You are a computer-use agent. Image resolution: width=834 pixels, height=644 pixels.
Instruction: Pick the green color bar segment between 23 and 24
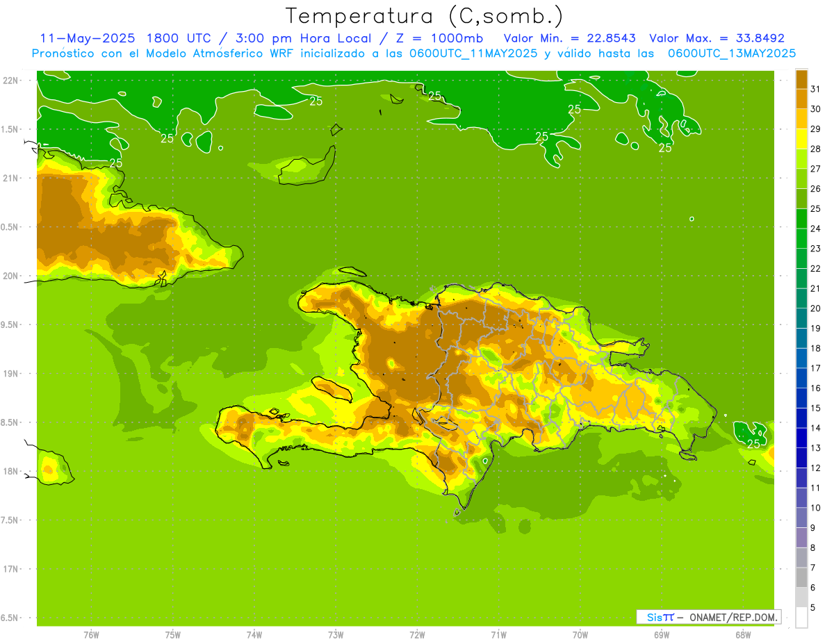(801, 238)
